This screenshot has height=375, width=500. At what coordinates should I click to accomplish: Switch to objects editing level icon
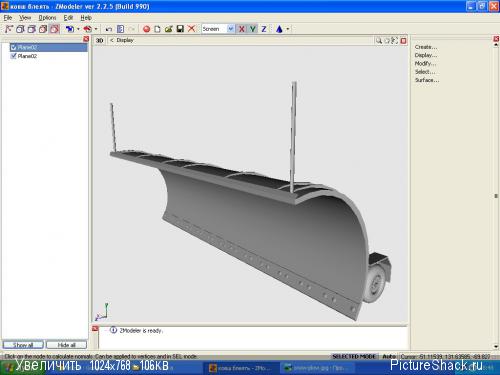(x=43, y=29)
